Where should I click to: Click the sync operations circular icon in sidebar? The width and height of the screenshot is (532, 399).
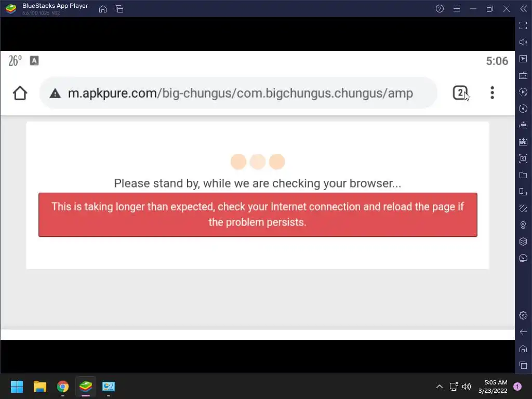tap(523, 109)
